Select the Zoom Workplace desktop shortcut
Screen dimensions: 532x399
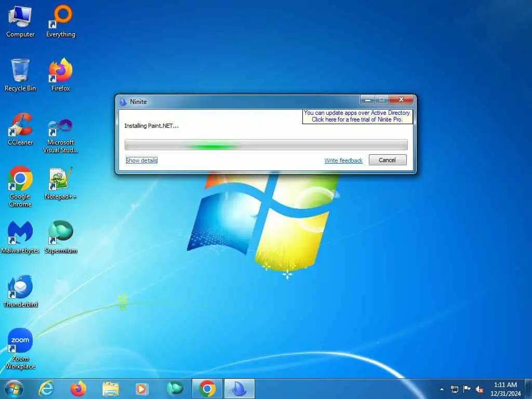coord(20,349)
